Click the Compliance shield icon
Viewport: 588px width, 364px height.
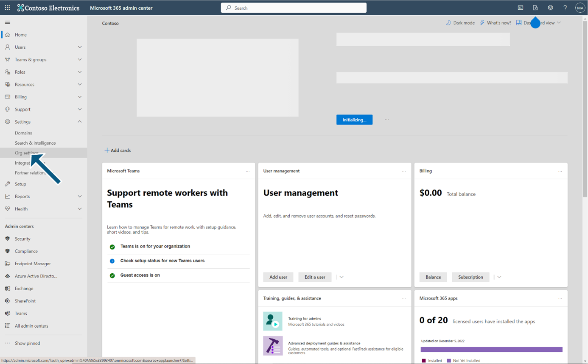7,251
